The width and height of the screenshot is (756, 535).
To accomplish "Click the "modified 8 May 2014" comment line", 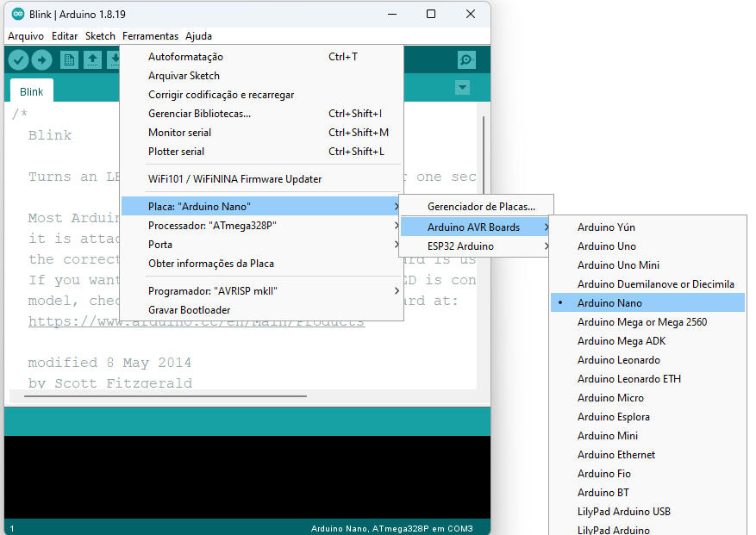I will click(x=109, y=363).
